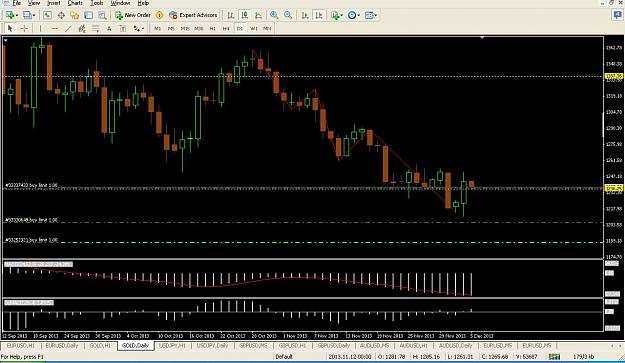Screen dimensions: 625x363
Task: Set timeframe to W1
Action: click(x=254, y=28)
